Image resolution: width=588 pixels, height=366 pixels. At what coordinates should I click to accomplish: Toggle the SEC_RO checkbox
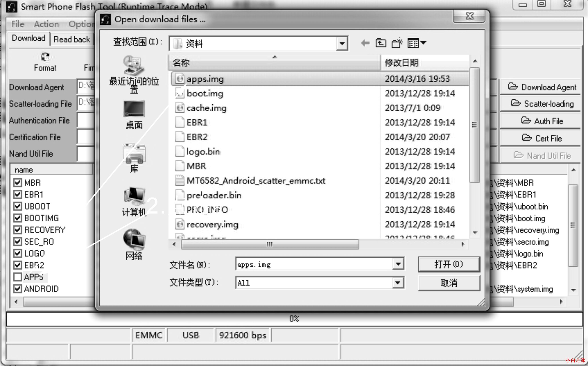(18, 242)
